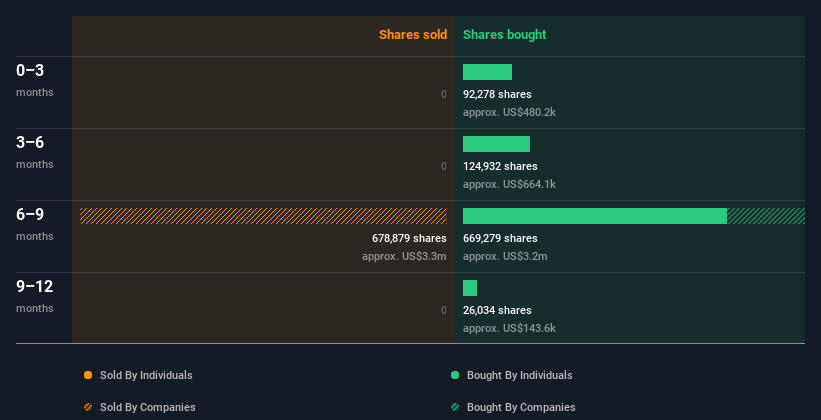Viewport: 821px width, 420px height.
Task: Click the approx. US$664.1k amount
Action: (x=509, y=184)
